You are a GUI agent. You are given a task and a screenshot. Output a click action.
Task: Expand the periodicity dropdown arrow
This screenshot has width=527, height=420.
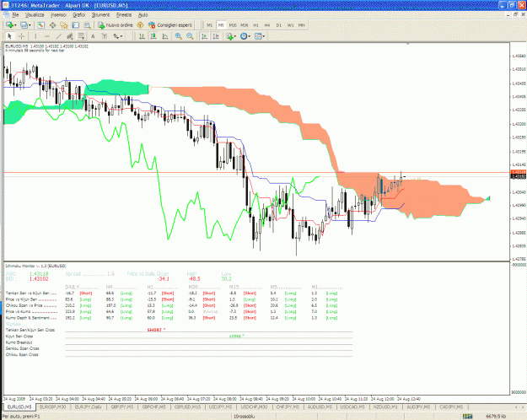(x=249, y=36)
